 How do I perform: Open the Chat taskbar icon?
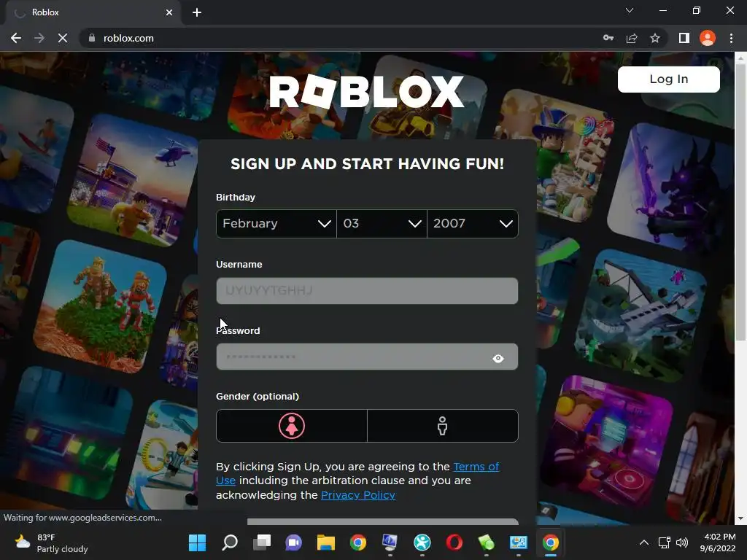(x=293, y=542)
